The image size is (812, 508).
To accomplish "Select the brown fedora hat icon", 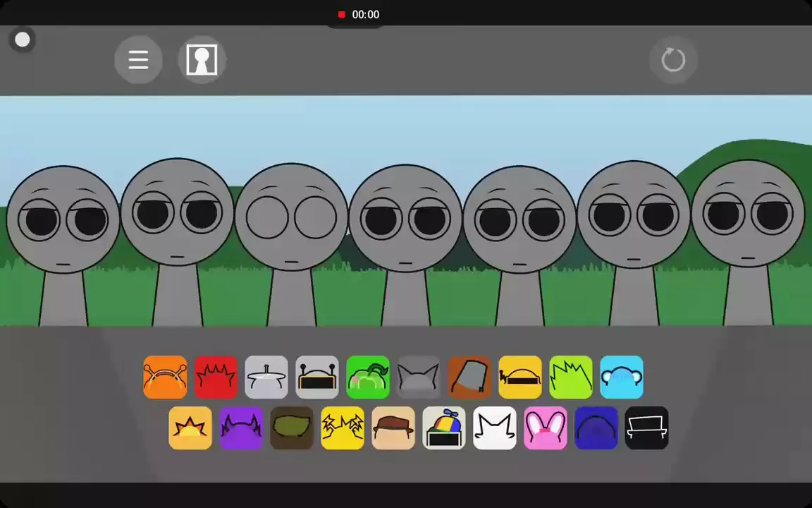I will (393, 428).
